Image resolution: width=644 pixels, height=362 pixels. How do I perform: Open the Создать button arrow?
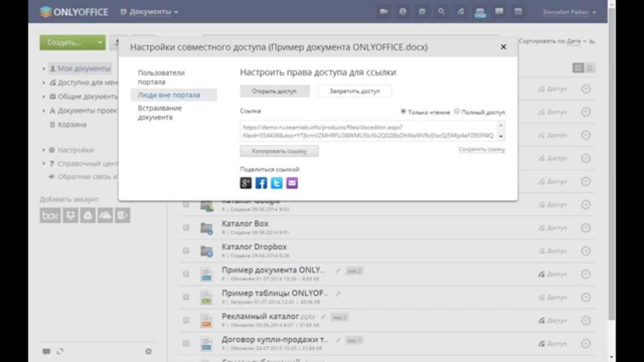pyautogui.click(x=100, y=43)
